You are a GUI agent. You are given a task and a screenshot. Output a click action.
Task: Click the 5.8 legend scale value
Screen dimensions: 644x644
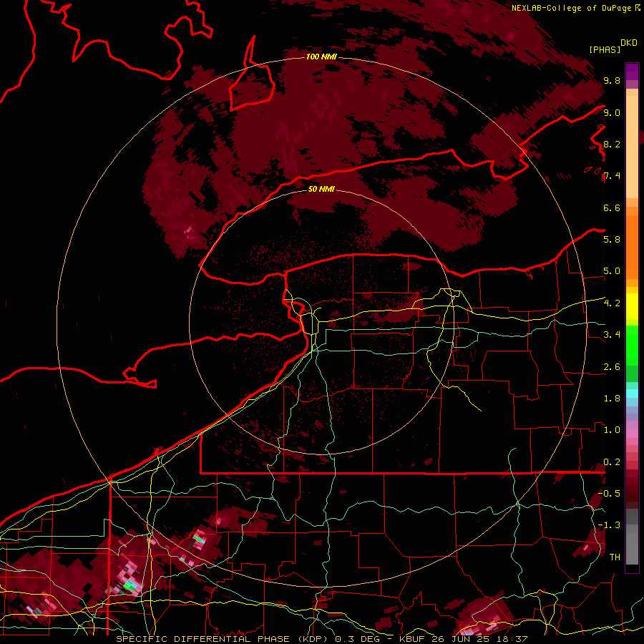(x=612, y=240)
